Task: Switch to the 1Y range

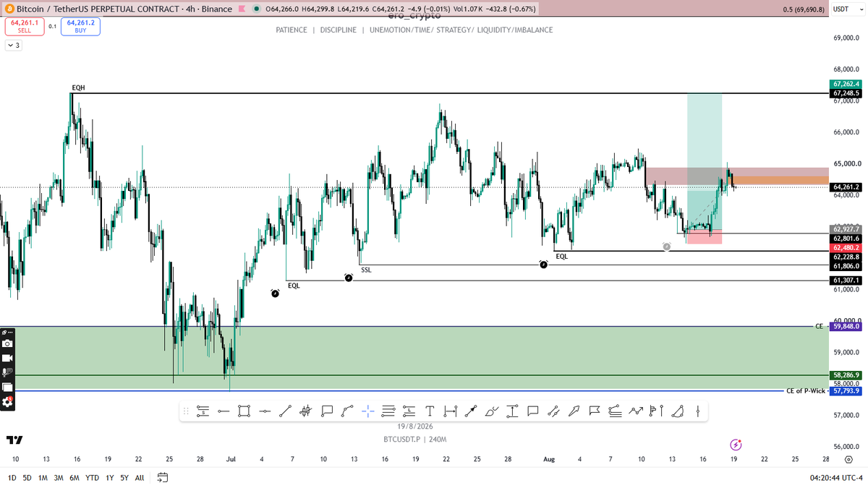Action: [109, 477]
